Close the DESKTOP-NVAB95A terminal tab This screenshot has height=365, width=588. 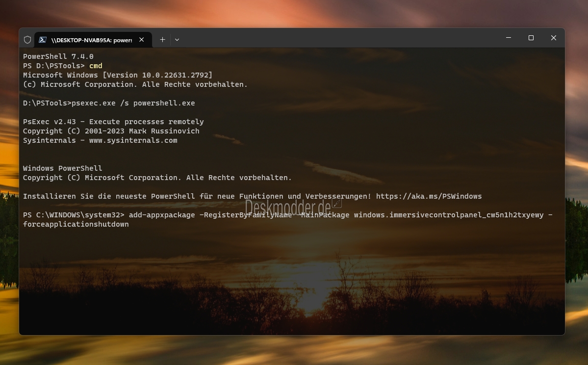tap(141, 39)
